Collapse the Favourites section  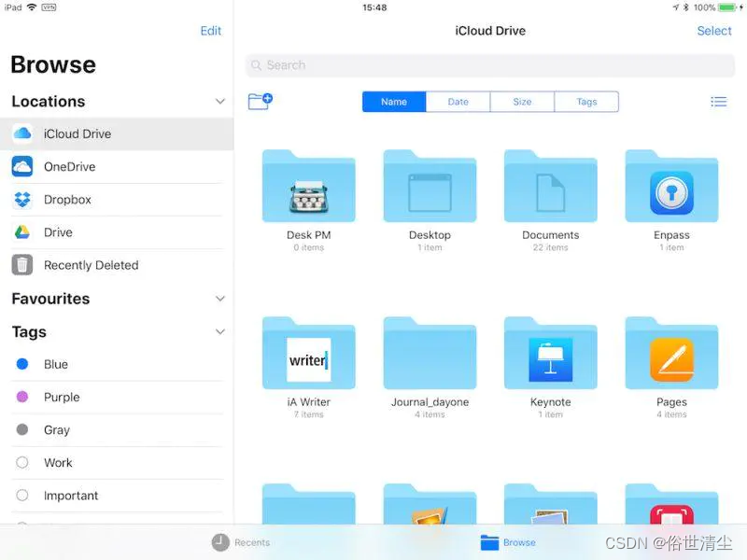[x=220, y=299]
